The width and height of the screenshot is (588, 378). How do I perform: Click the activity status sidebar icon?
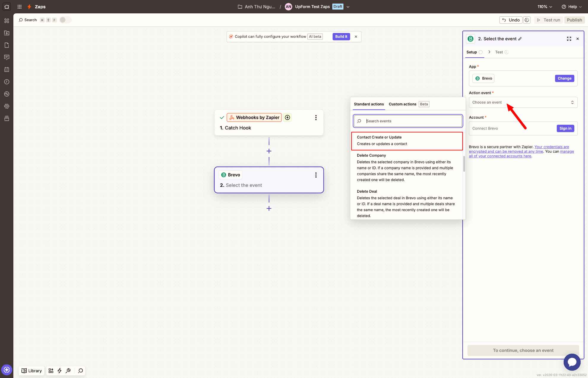[7, 94]
